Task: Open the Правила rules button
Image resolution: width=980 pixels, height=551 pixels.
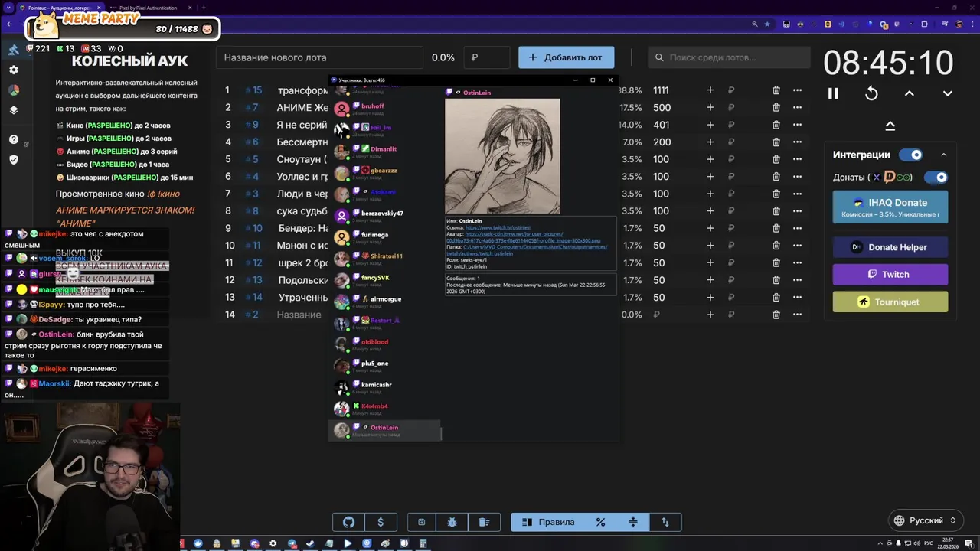Action: 548,522
